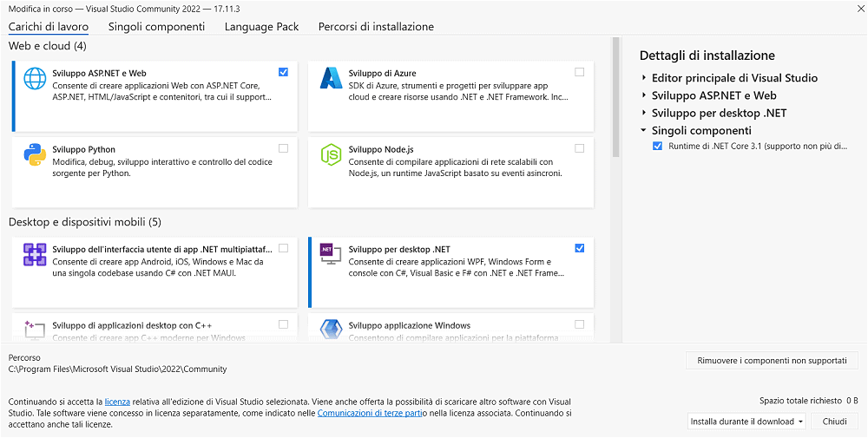Click the Desktop e dispositivi mobili (5) heading
Viewport: 868px width, 438px height.
pyautogui.click(x=85, y=222)
